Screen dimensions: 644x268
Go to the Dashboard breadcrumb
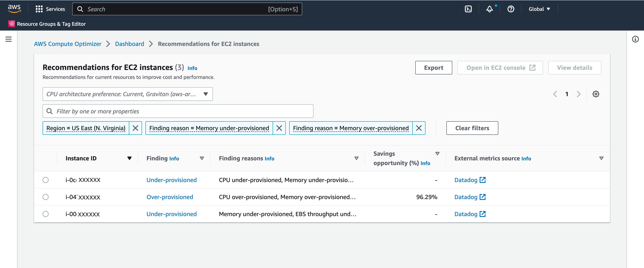coord(129,44)
